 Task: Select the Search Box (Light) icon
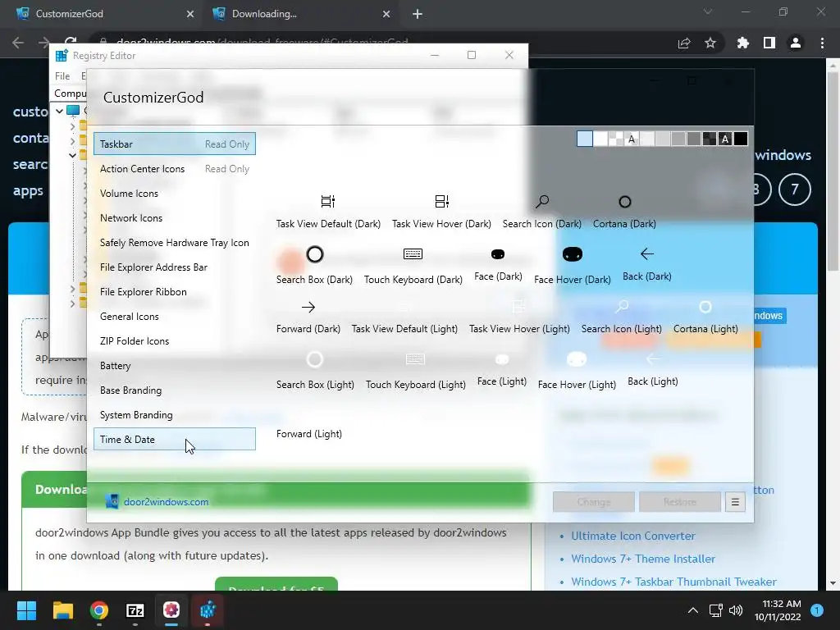pyautogui.click(x=315, y=359)
